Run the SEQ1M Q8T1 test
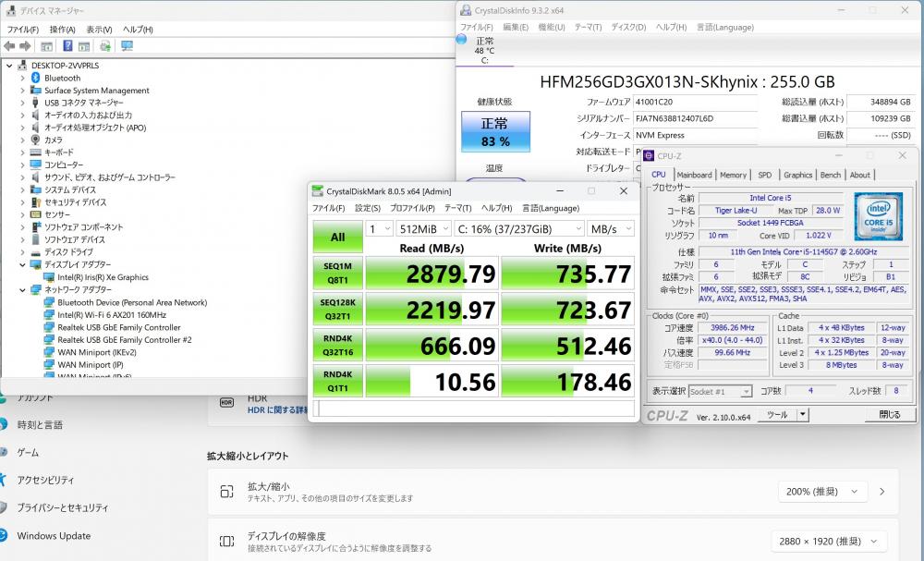This screenshot has height=561, width=924. click(337, 274)
